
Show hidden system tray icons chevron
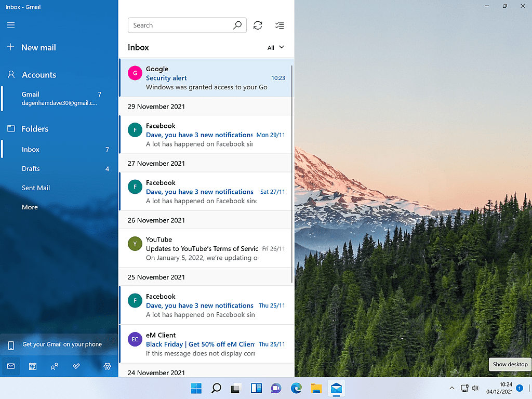click(451, 388)
